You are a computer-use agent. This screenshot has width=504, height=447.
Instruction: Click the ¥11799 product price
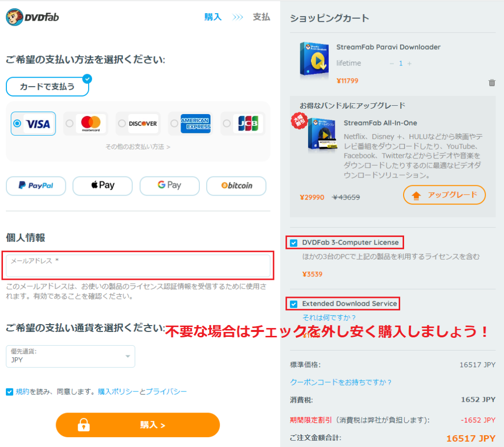(x=347, y=81)
